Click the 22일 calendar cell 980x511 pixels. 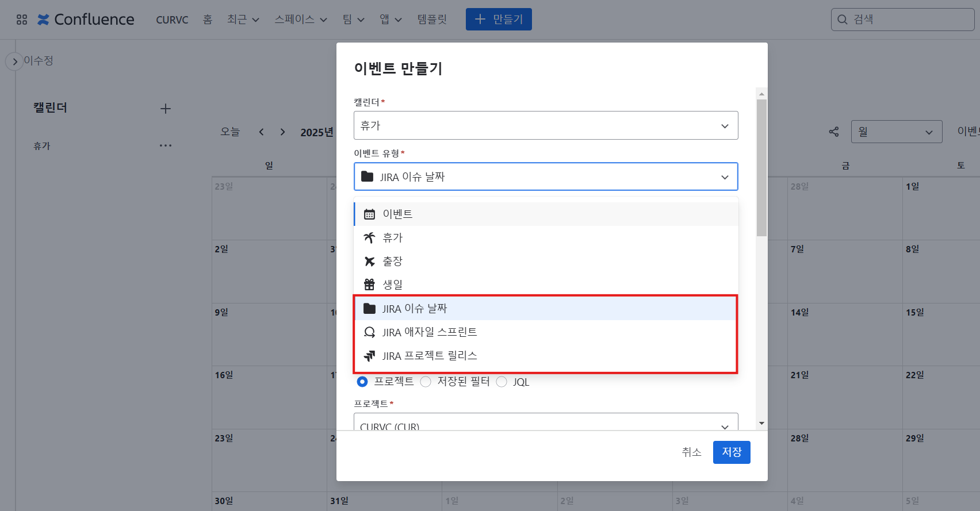tap(941, 397)
